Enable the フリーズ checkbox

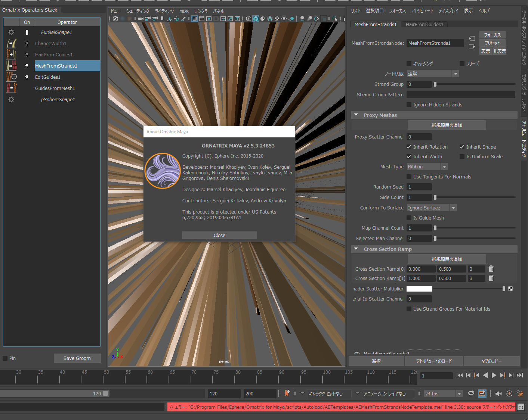coord(462,64)
